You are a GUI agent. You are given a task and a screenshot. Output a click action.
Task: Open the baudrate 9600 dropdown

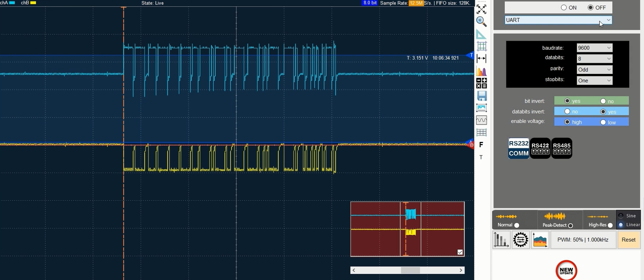(x=594, y=48)
